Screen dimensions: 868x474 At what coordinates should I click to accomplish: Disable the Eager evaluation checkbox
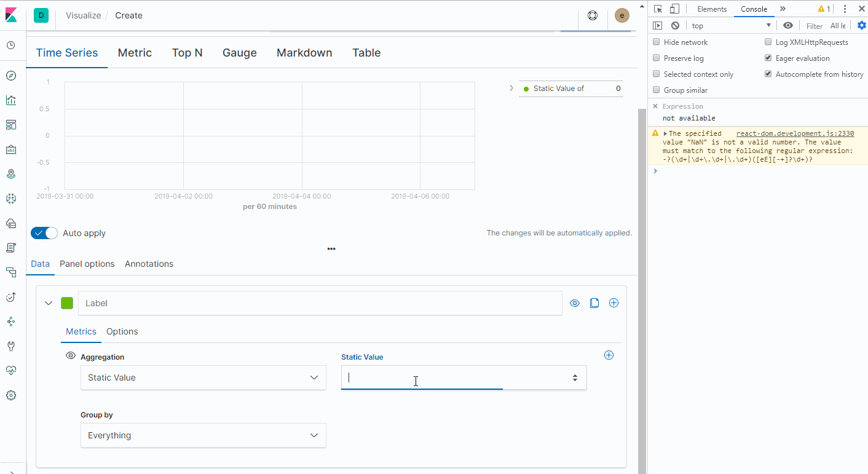pos(768,58)
